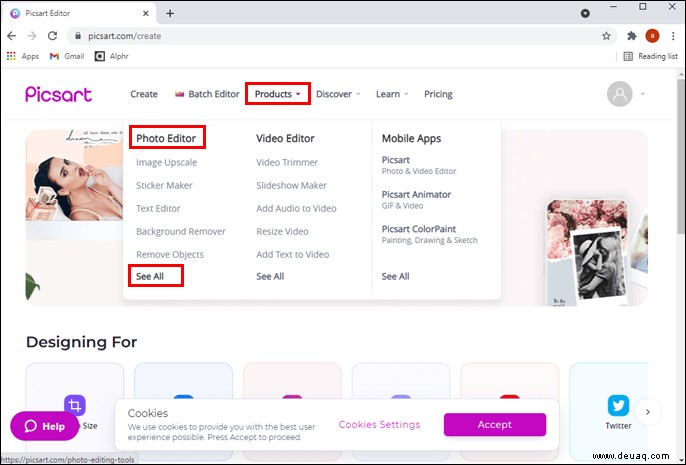Choose Text Editor
This screenshot has height=465, width=686.
click(158, 208)
